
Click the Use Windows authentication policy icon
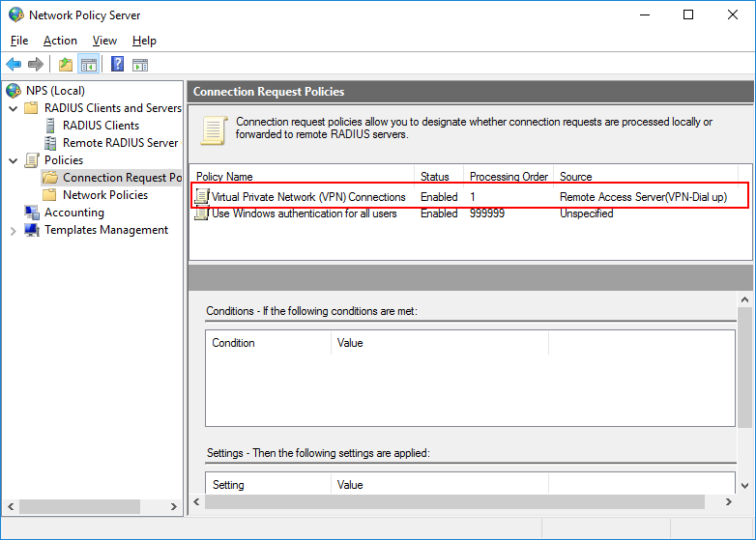[x=202, y=213]
